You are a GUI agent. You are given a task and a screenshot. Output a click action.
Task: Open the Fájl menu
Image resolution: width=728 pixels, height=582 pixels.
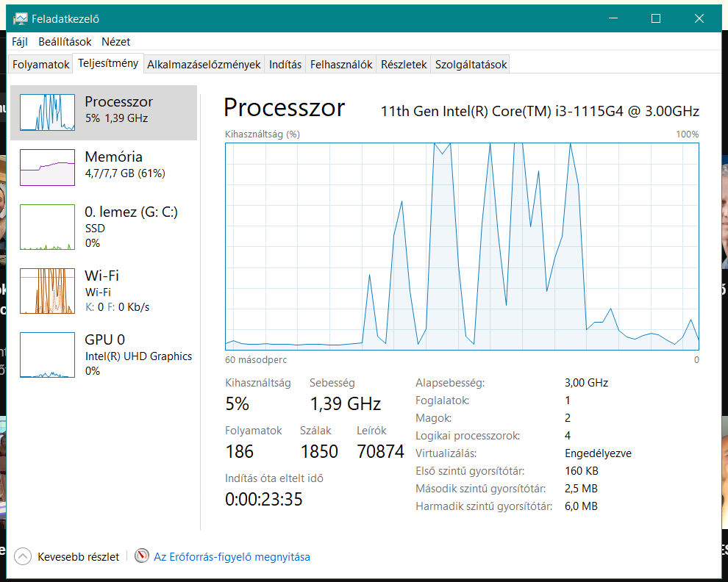(20, 42)
